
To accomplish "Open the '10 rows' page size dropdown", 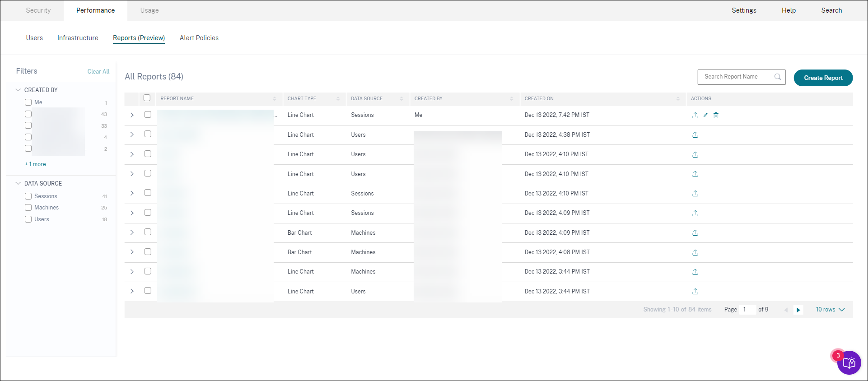I will 830,310.
